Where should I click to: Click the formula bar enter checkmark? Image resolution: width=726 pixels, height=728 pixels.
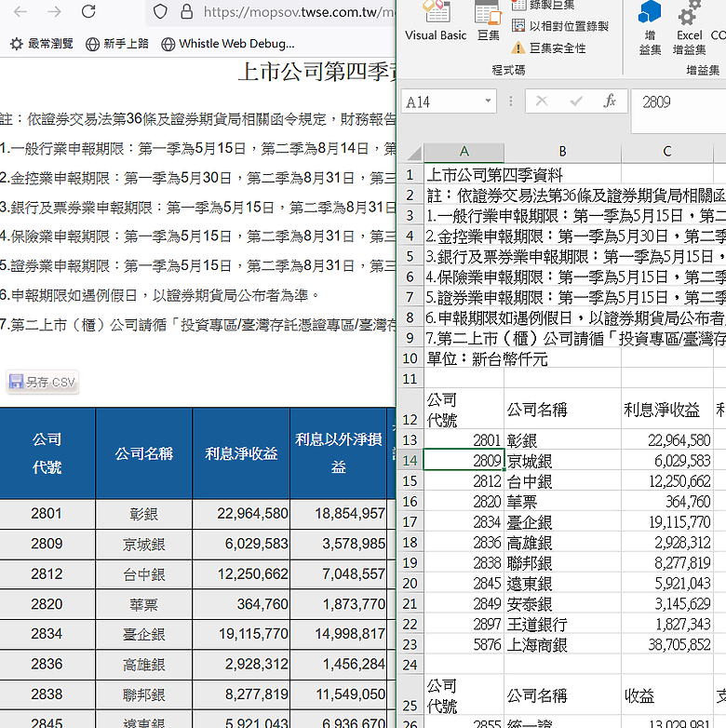point(576,101)
